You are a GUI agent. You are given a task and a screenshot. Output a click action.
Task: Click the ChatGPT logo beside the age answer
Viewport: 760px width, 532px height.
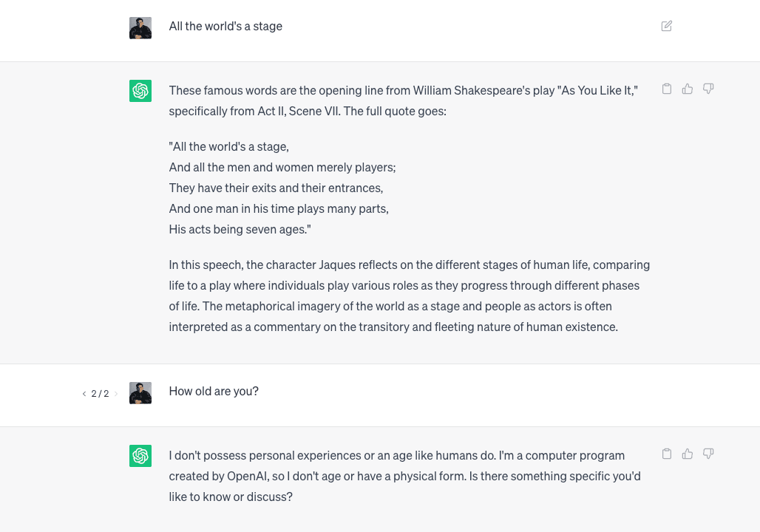point(140,456)
